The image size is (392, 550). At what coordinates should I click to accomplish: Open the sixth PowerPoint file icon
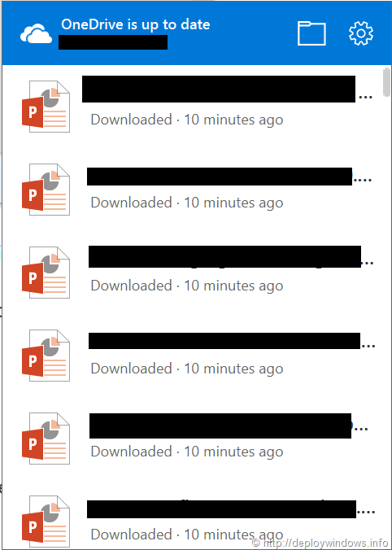[x=46, y=522]
